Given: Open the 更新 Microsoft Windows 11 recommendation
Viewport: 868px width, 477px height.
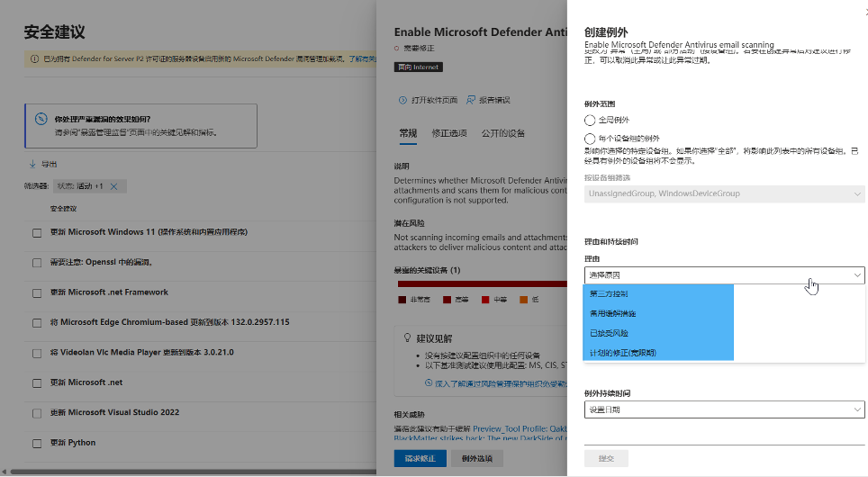Looking at the screenshot, I should point(149,232).
